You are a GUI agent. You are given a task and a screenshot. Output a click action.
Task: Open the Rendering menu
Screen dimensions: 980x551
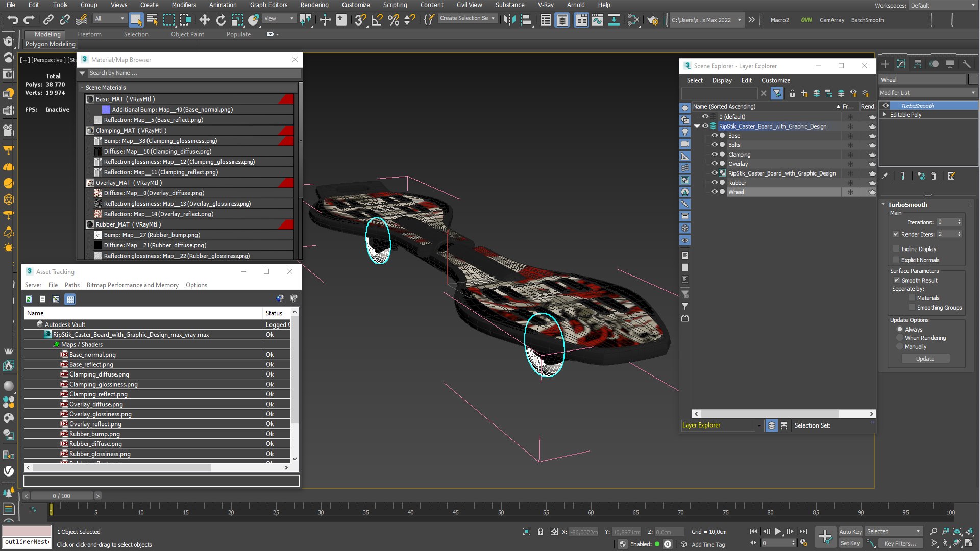[x=314, y=5]
